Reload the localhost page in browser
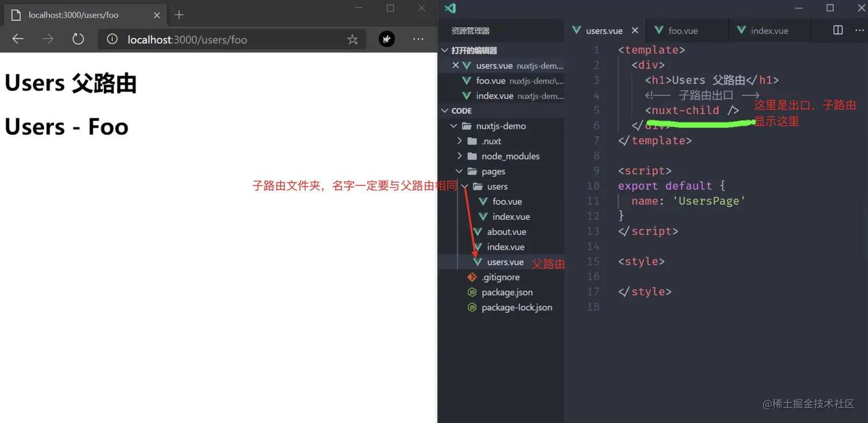 [x=78, y=39]
